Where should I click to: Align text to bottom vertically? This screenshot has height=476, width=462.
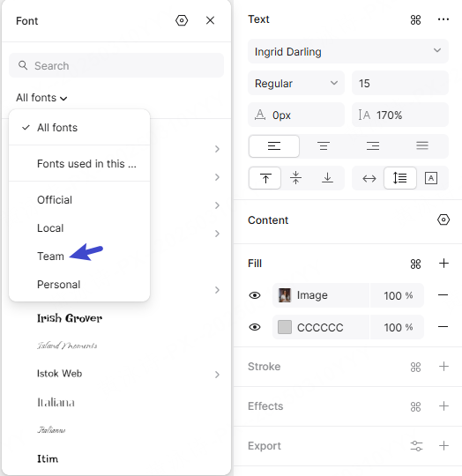click(327, 178)
